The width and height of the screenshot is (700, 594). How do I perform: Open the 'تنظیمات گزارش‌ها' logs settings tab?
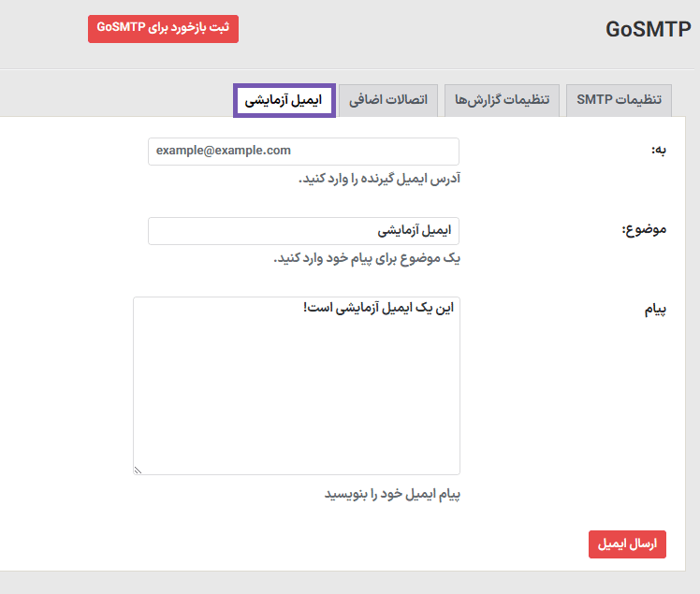pos(503,99)
